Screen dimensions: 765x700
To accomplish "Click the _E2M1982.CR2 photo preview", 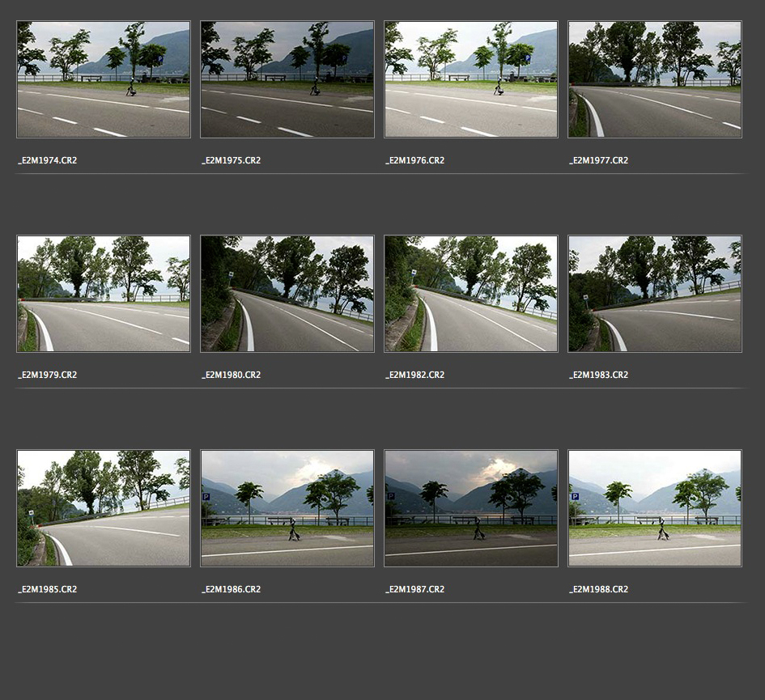I will coord(471,294).
